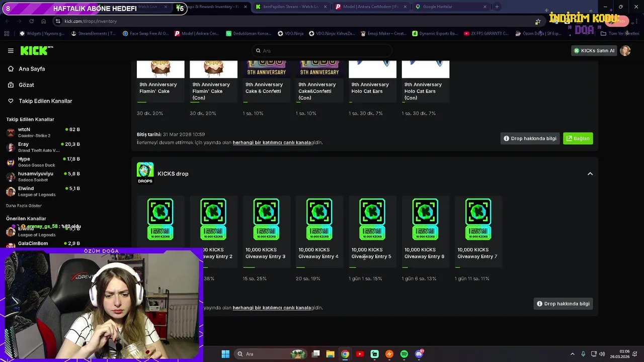
Task: Expand list with Daha Fazla Göster
Action: (24, 206)
